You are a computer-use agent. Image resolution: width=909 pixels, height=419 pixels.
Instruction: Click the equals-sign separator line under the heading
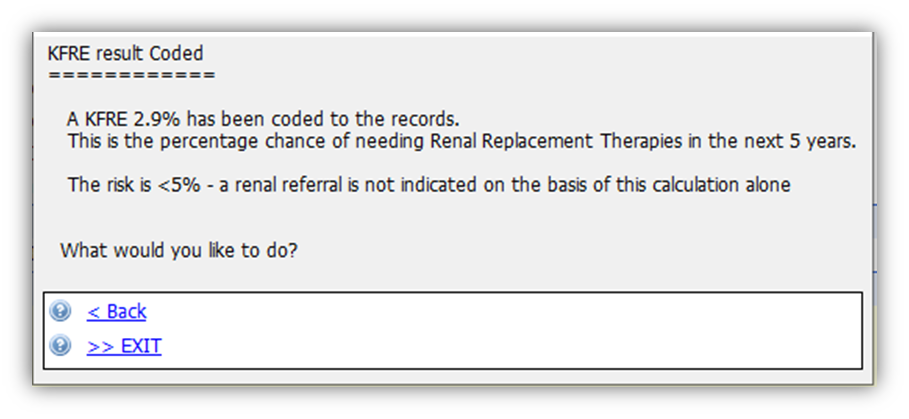pyautogui.click(x=132, y=75)
